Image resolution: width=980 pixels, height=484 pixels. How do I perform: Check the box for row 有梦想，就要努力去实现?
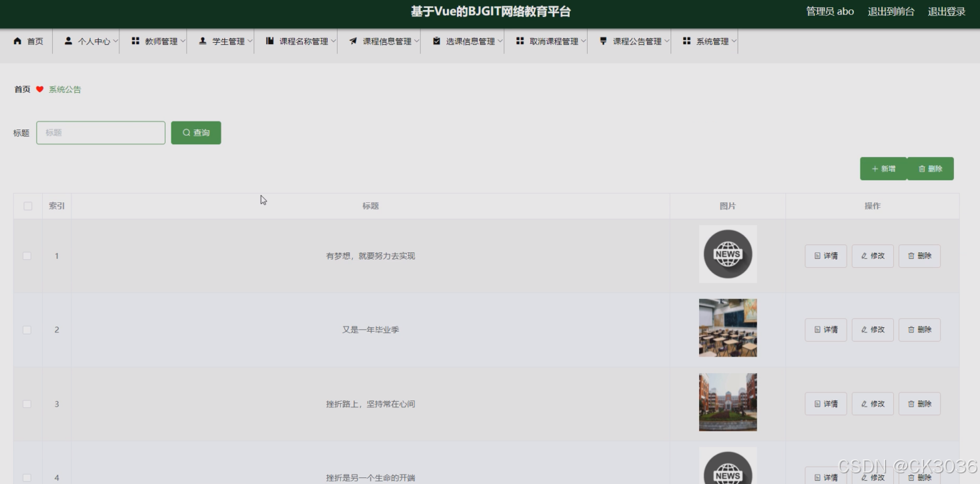(27, 256)
